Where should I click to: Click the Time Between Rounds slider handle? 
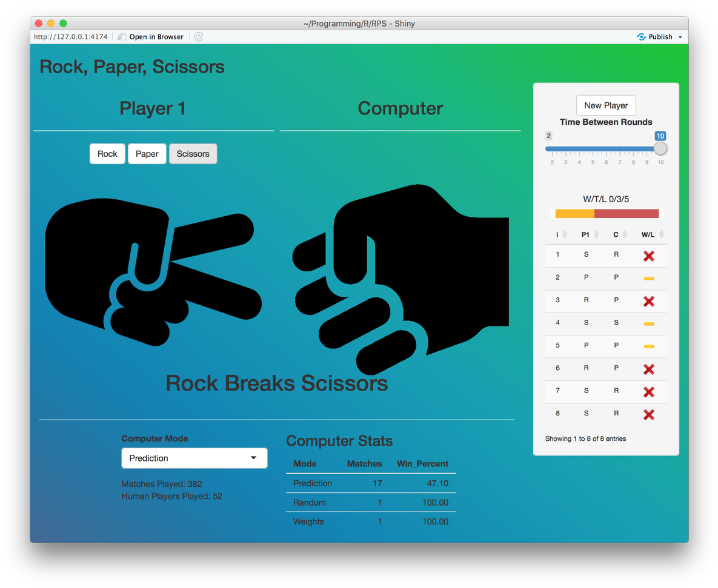[660, 148]
